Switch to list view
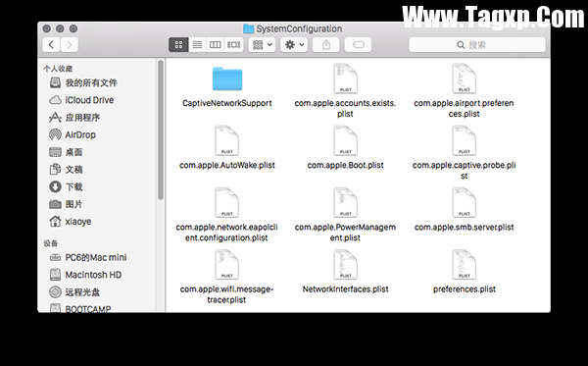This screenshot has height=366, width=588. (197, 45)
